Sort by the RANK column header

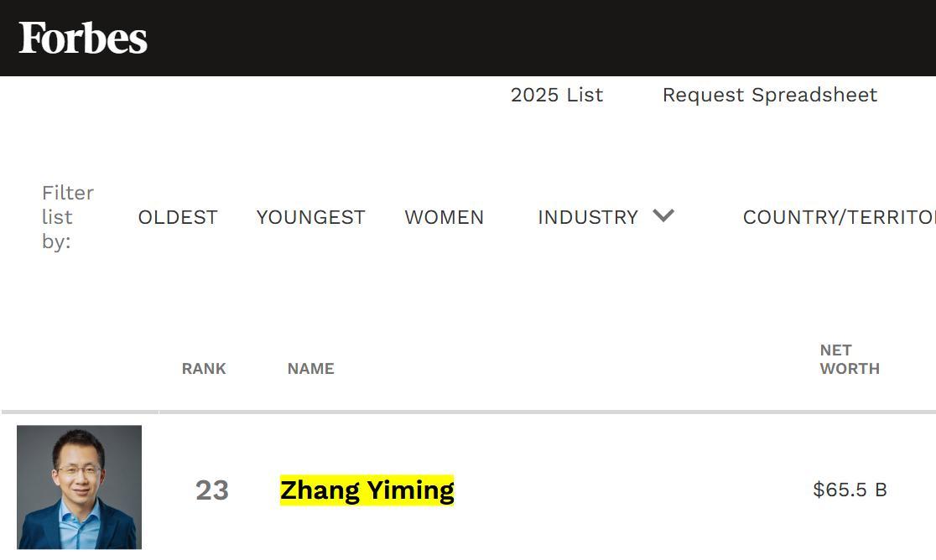204,368
